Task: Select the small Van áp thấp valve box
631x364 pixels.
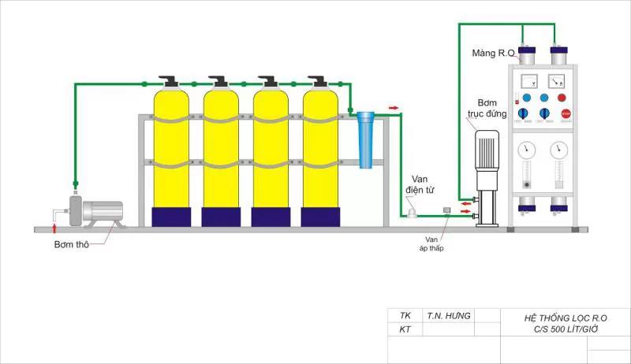Action: pyautogui.click(x=446, y=210)
